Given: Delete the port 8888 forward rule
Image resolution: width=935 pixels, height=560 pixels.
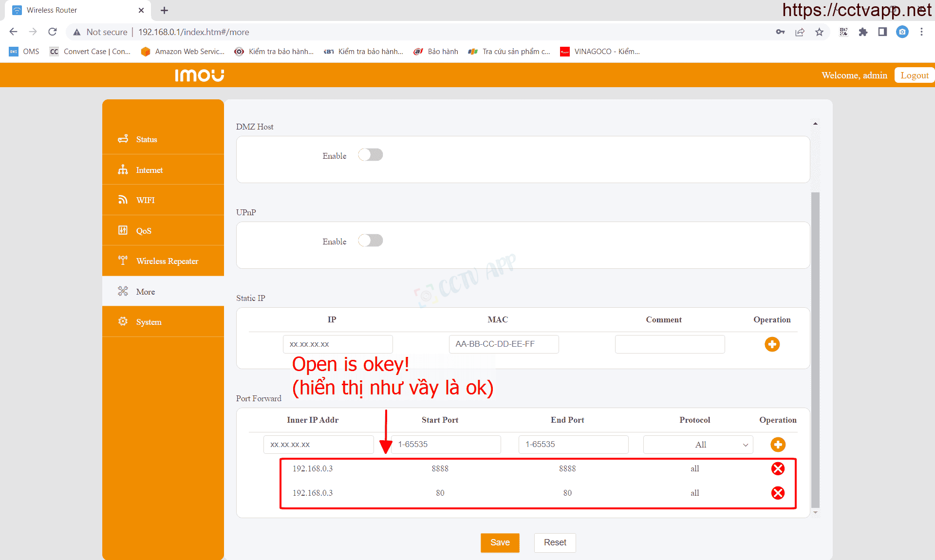Looking at the screenshot, I should pos(778,468).
